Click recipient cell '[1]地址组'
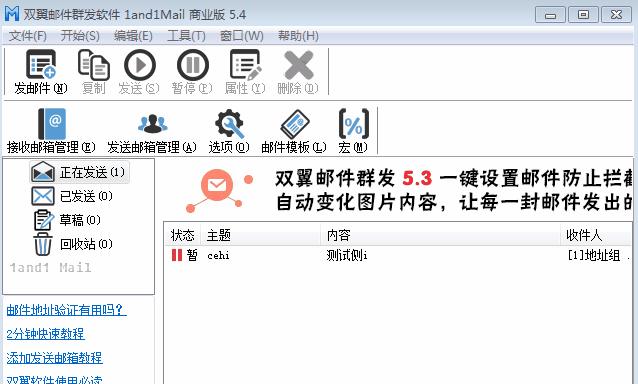 coord(594,255)
